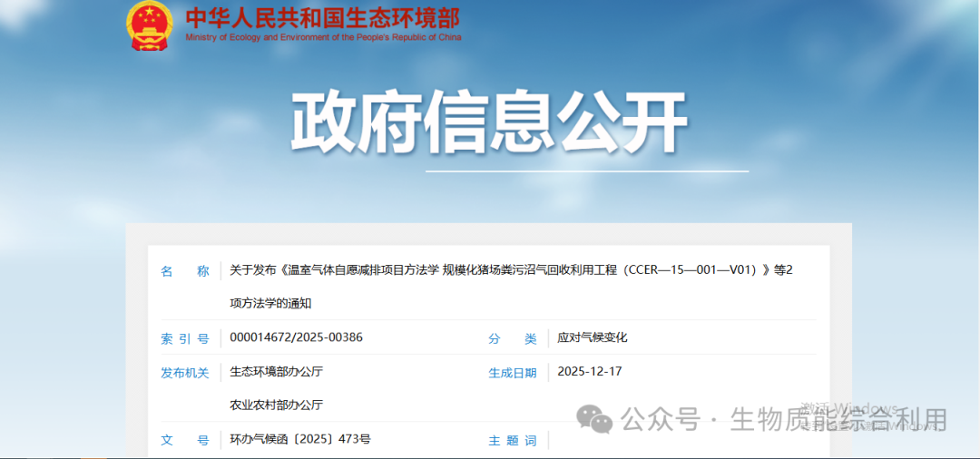Click the 政府信息公开 banner heading
This screenshot has width=980, height=459.
489,123
